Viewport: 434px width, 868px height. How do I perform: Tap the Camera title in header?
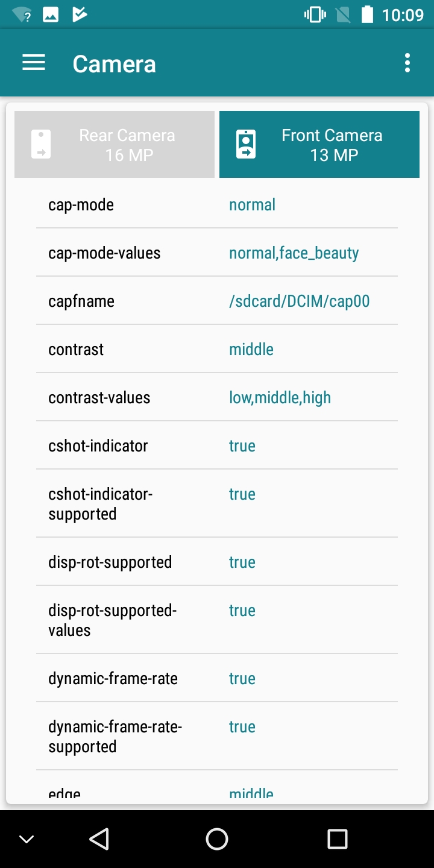pyautogui.click(x=114, y=64)
